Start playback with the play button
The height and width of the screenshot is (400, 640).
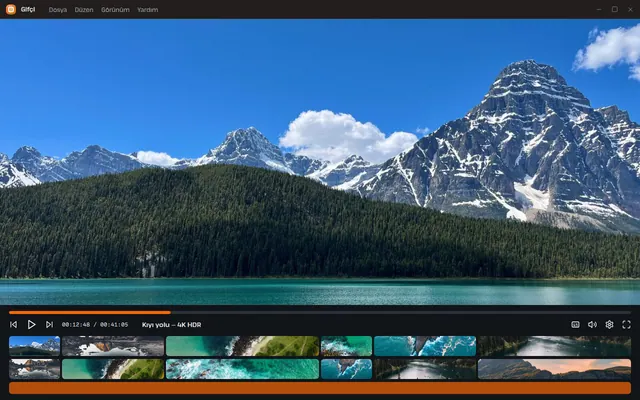coord(31,324)
